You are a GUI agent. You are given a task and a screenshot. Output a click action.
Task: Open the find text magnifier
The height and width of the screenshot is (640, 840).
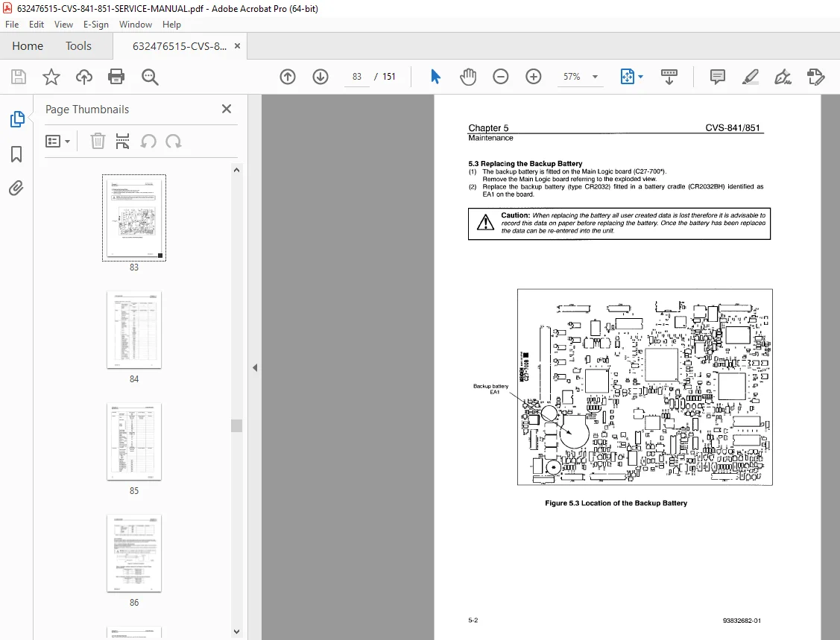(150, 77)
